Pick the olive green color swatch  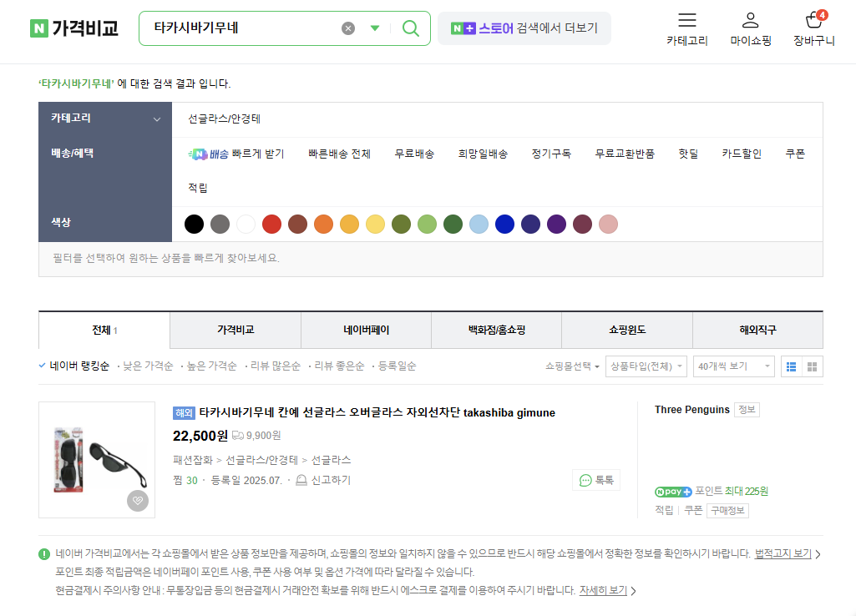(401, 225)
